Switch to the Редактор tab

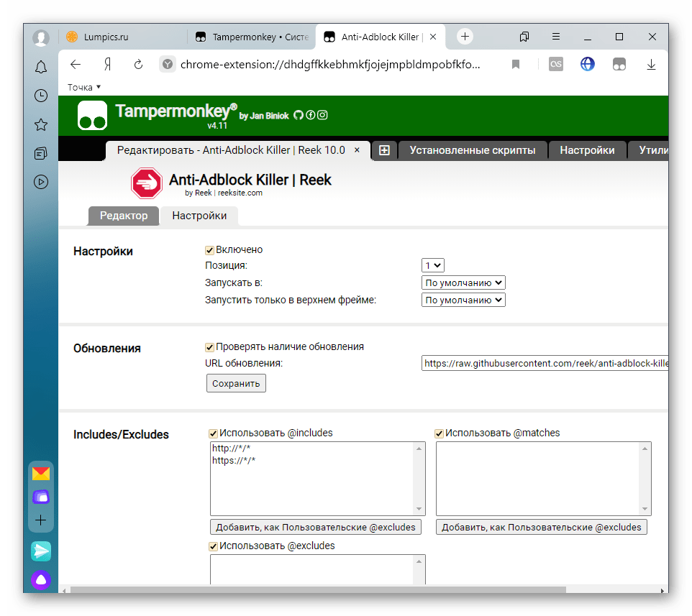tap(124, 216)
